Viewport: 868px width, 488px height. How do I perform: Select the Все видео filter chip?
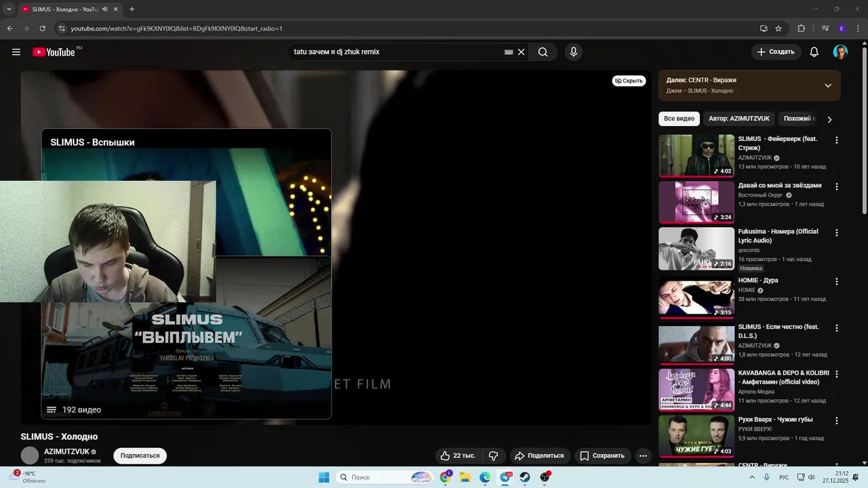[x=679, y=119]
